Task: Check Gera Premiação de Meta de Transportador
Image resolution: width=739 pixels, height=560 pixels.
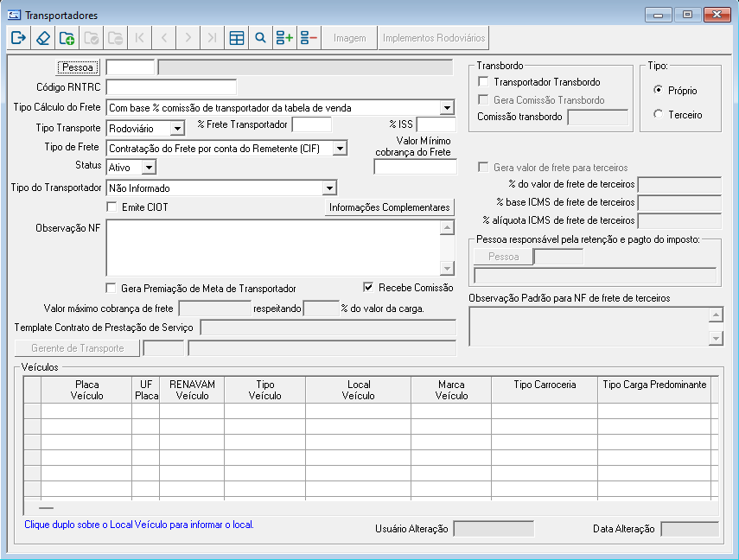Action: pyautogui.click(x=110, y=289)
